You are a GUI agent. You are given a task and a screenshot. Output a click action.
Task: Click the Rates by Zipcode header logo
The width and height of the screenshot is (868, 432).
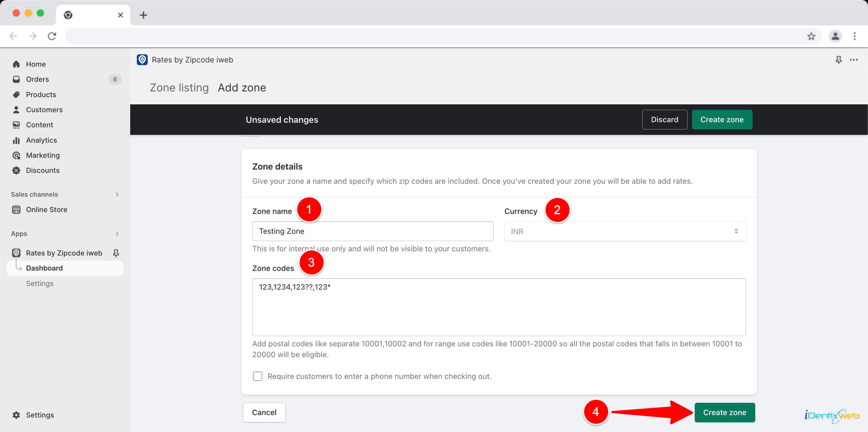click(x=142, y=60)
